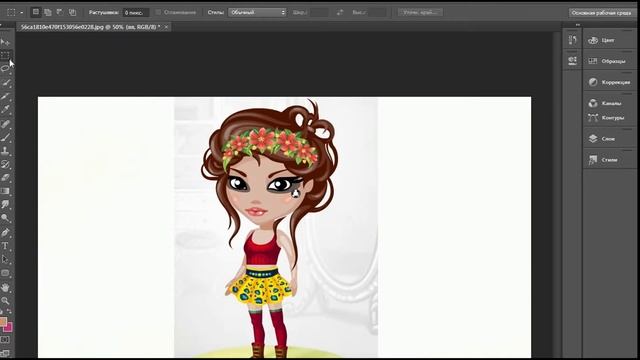The width and height of the screenshot is (640, 360).
Task: Open the Основная рабочая среда workspace dropdown
Action: [602, 13]
